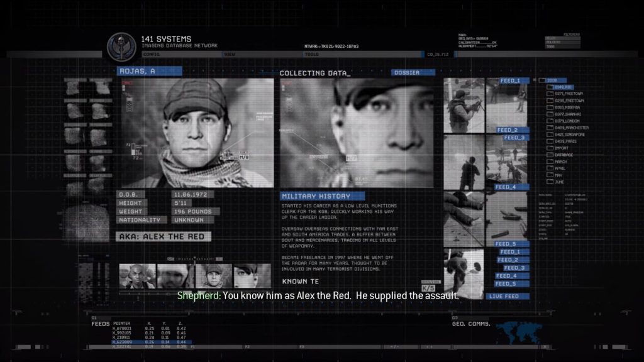Click the AKA: ALEX THE RED label

tap(164, 237)
